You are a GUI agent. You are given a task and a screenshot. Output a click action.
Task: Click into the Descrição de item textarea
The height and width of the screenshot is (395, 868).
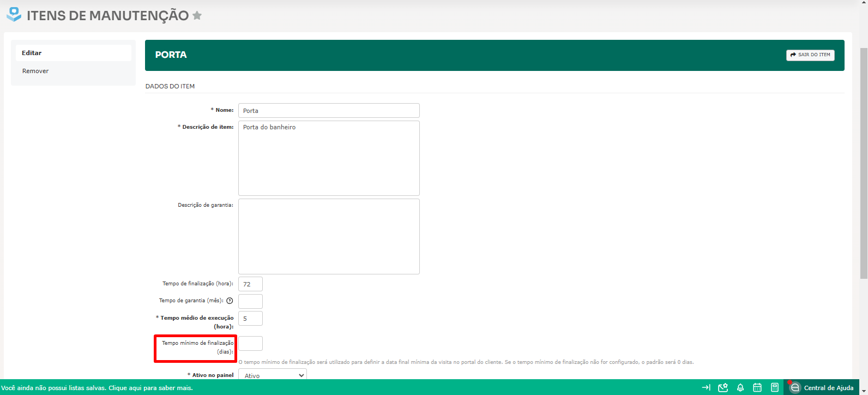(x=329, y=158)
